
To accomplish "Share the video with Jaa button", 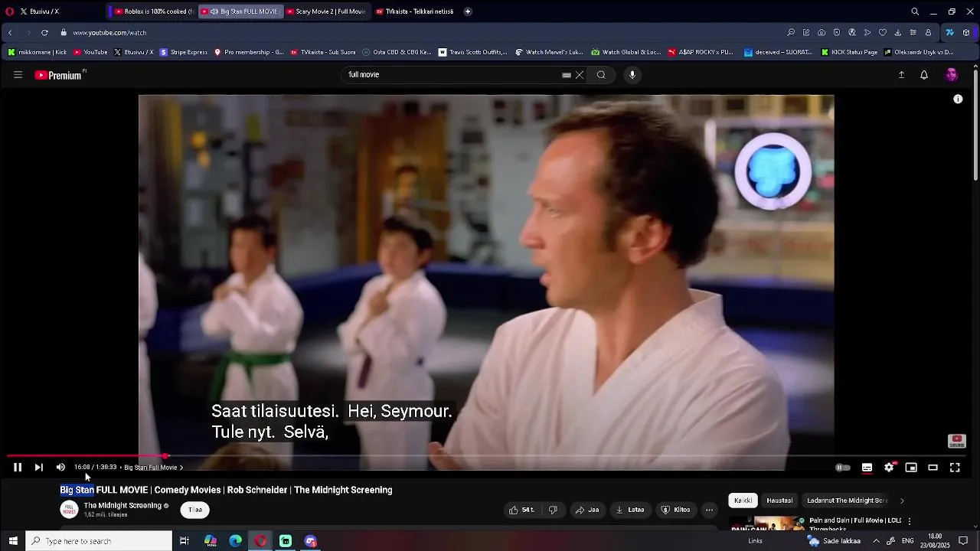I will (x=587, y=510).
